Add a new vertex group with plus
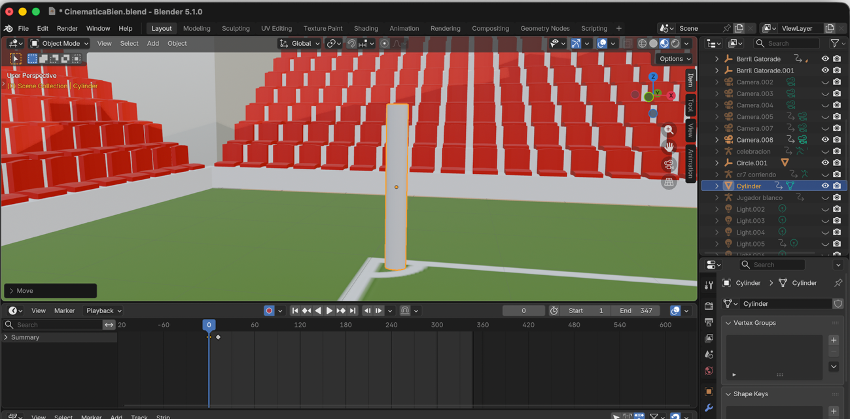 (x=834, y=340)
